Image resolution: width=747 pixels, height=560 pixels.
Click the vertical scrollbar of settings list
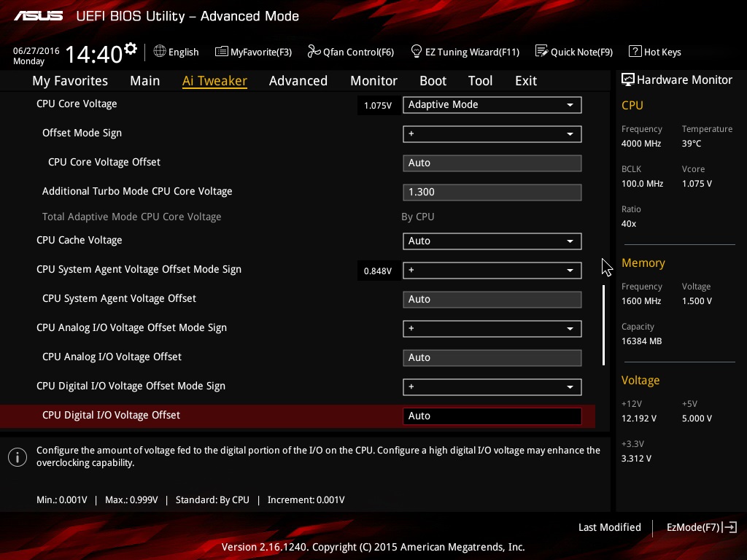[x=603, y=325]
